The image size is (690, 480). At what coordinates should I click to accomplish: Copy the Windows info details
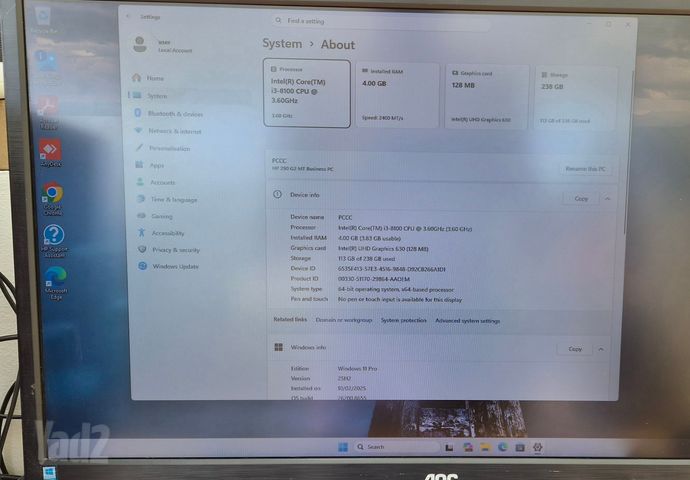click(x=575, y=349)
